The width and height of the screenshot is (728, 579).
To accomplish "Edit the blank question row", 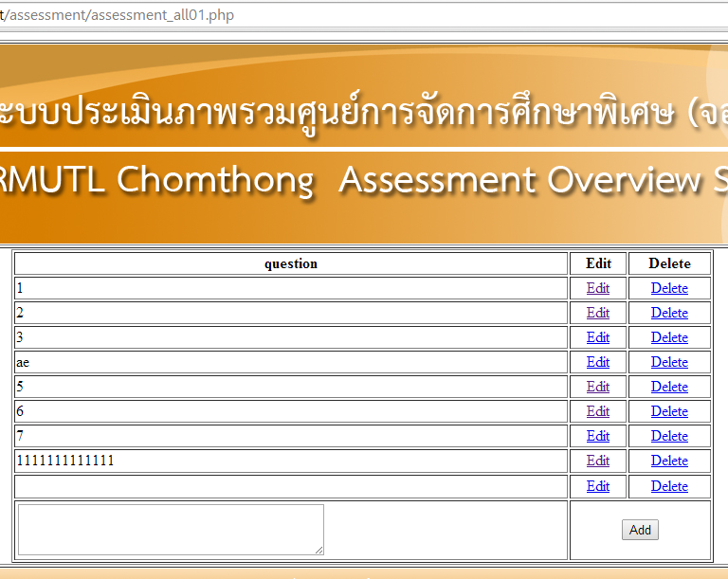I will pos(597,486).
